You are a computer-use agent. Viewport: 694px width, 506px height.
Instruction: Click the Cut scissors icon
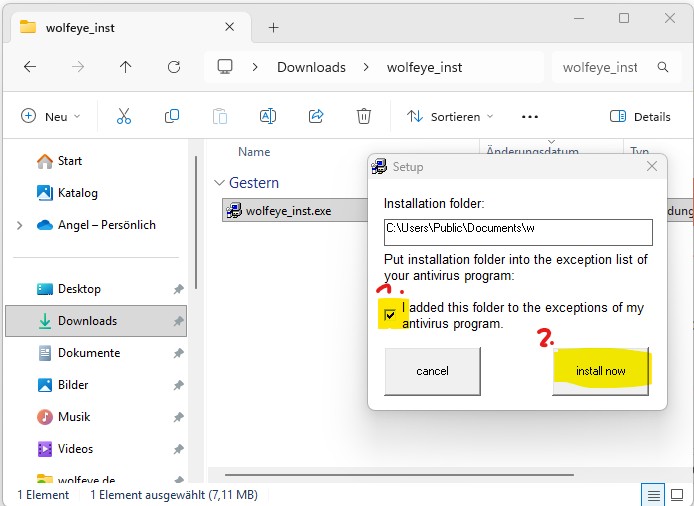pos(124,117)
